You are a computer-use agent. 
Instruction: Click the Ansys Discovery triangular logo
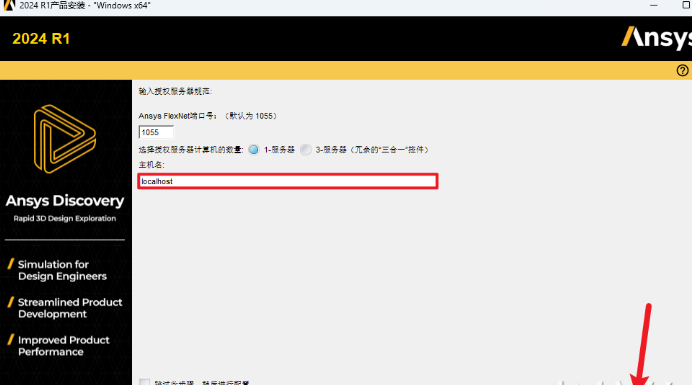tap(65, 139)
